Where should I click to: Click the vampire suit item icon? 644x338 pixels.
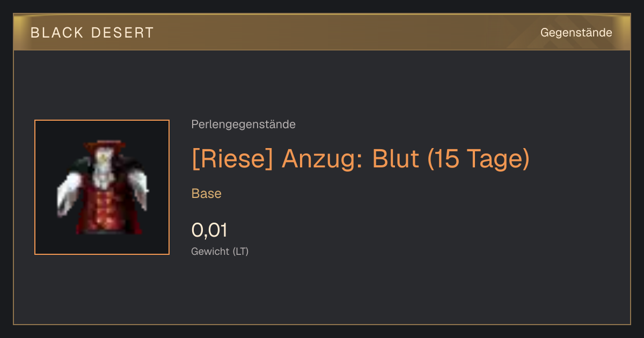pyautogui.click(x=102, y=187)
